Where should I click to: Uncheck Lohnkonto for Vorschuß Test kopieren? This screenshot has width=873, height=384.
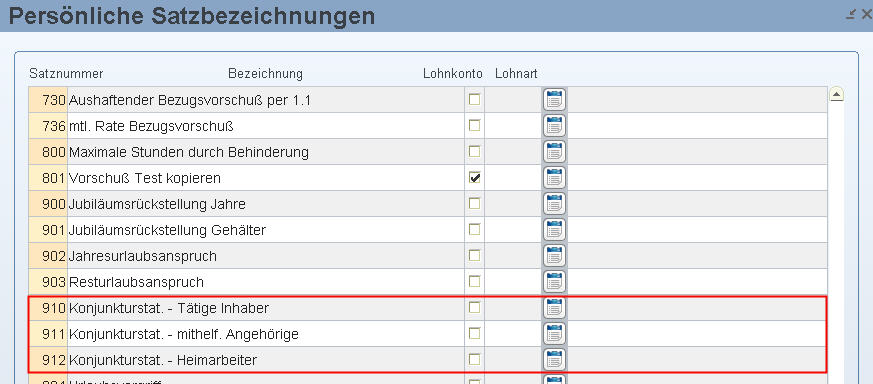pos(474,178)
